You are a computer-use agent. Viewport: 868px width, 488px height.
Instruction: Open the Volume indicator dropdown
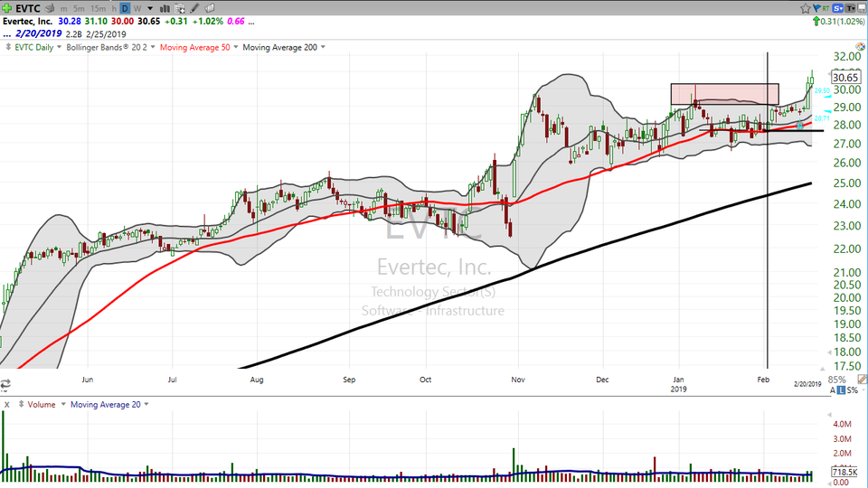(63, 405)
